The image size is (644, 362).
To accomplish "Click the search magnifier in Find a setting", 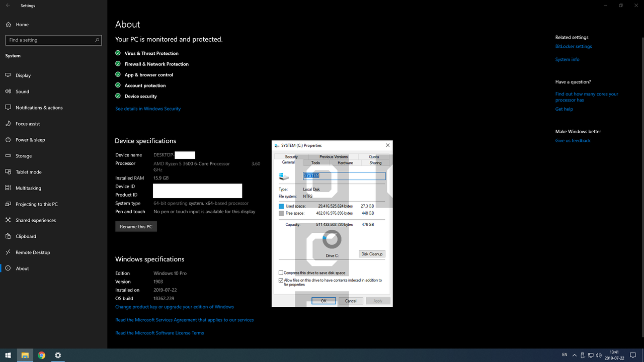I will coord(97,40).
